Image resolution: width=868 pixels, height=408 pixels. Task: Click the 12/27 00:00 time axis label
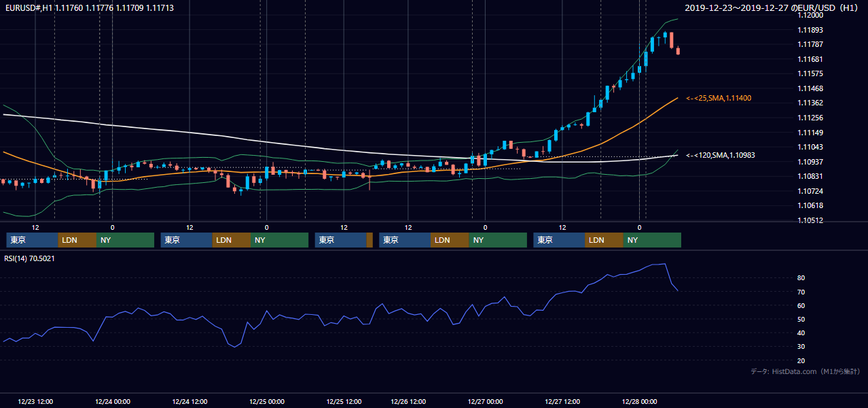point(485,401)
